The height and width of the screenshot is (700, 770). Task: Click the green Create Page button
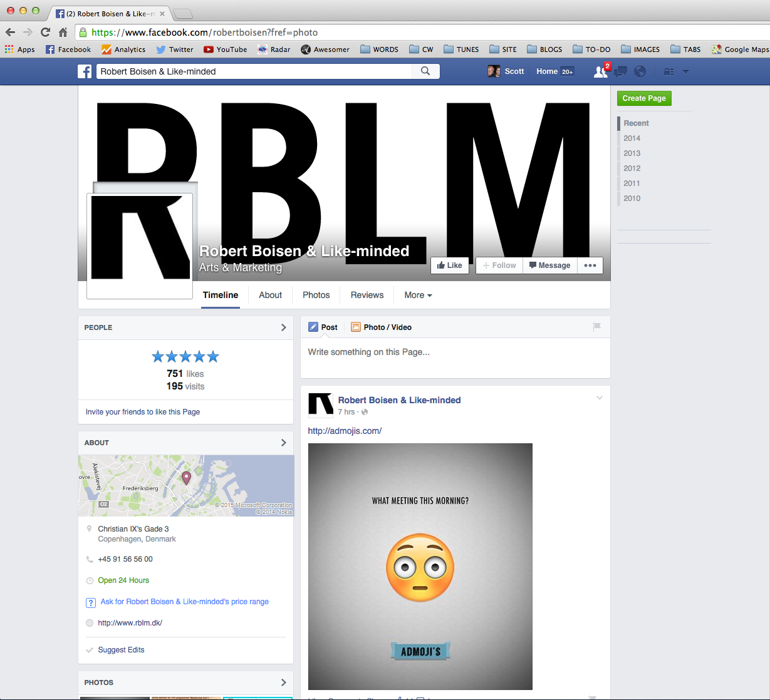pos(644,98)
